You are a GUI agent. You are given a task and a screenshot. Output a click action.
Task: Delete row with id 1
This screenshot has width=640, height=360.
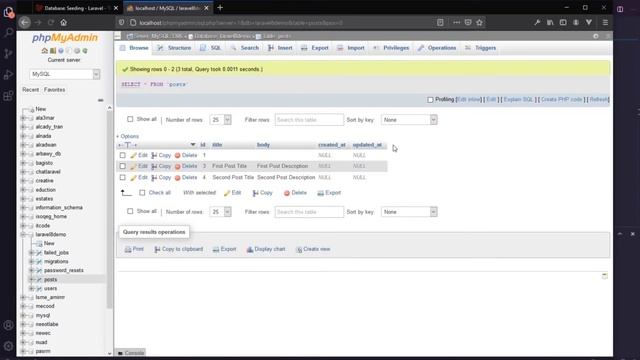click(186, 155)
